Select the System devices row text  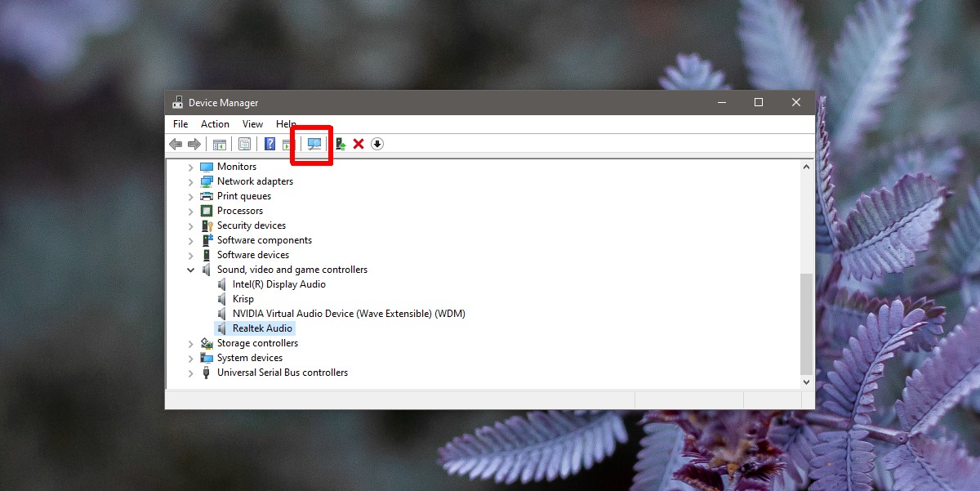coord(250,358)
